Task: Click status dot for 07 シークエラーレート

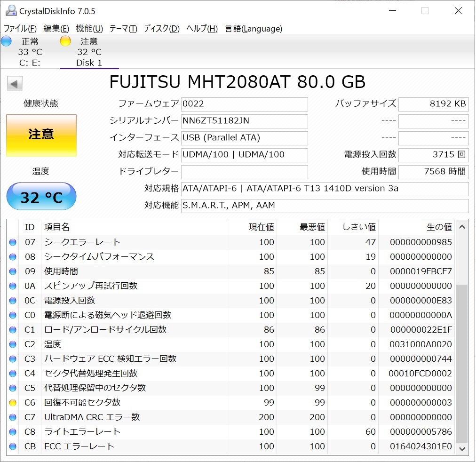Action: 13,242
